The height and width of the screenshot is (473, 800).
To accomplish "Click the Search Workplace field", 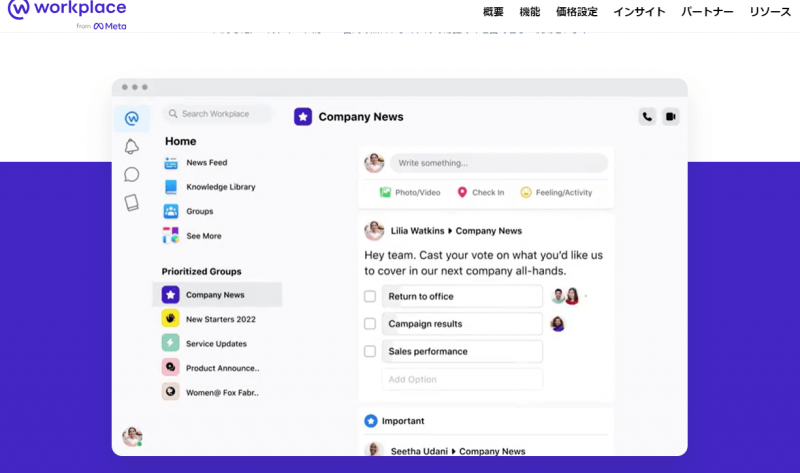I will pos(218,114).
